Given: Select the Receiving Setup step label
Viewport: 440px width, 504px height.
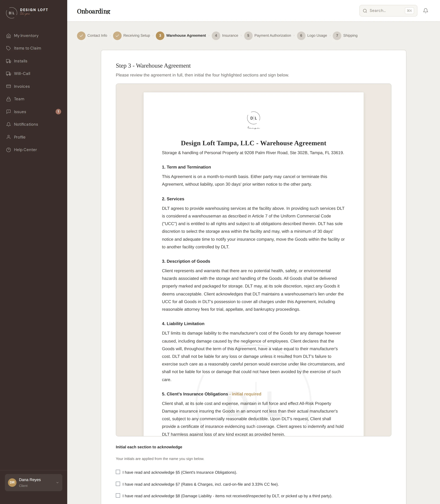Looking at the screenshot, I should (x=137, y=36).
